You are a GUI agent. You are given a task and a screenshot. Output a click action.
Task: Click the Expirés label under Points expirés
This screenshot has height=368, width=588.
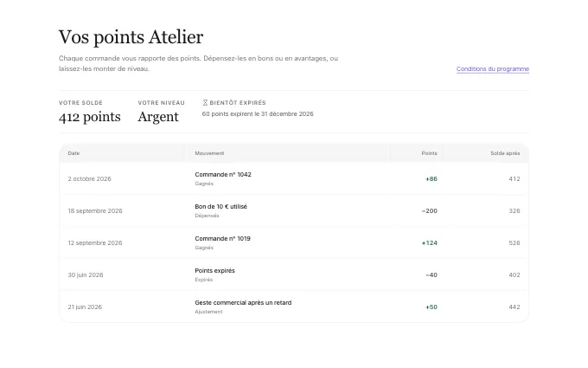(x=203, y=280)
